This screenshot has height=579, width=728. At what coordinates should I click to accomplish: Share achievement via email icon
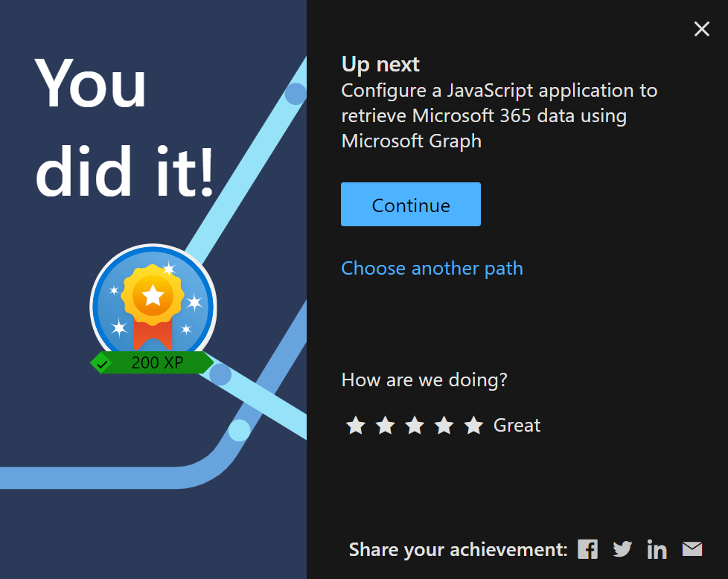(x=692, y=548)
